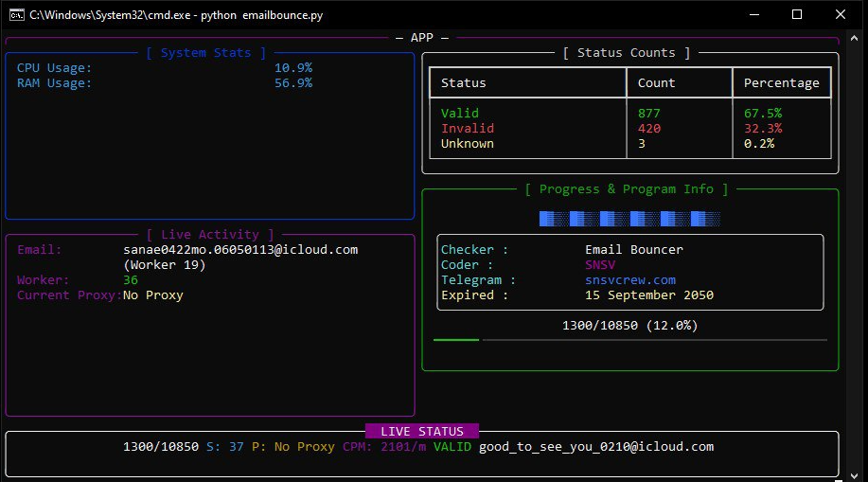Select the LIVE STATUS purple label

click(421, 432)
